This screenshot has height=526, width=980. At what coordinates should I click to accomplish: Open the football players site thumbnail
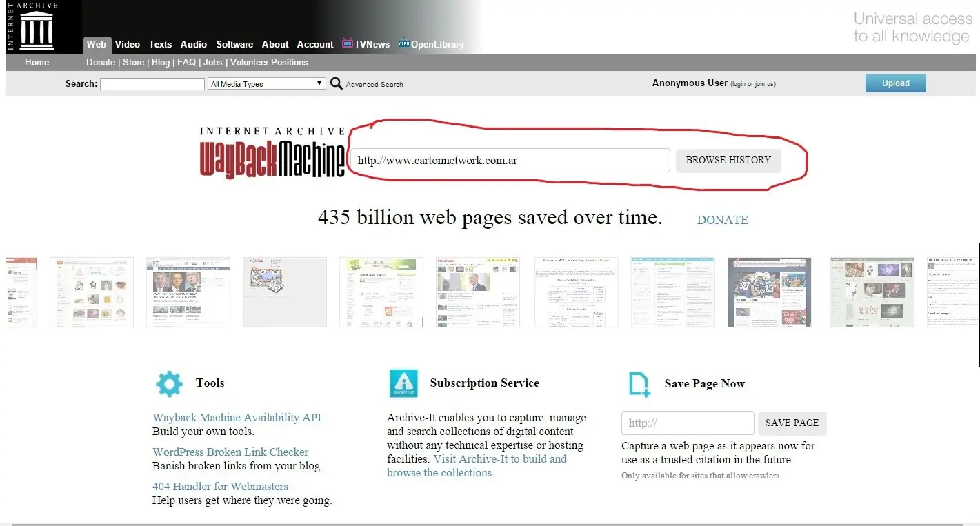(x=770, y=292)
